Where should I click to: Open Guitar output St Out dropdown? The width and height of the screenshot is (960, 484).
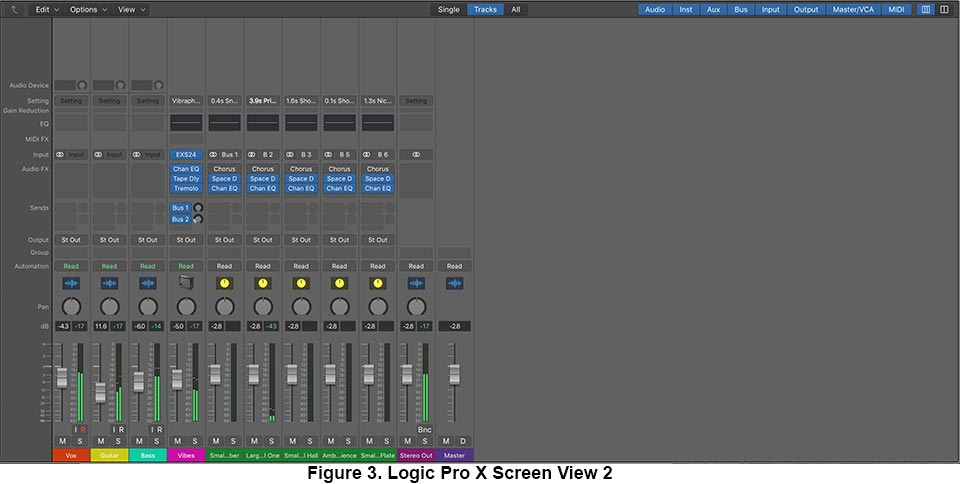point(110,240)
